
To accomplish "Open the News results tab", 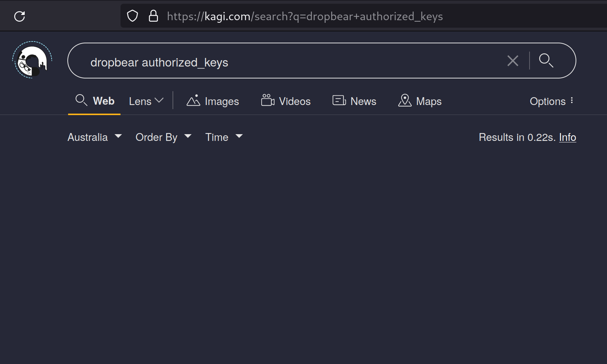I will coord(354,101).
